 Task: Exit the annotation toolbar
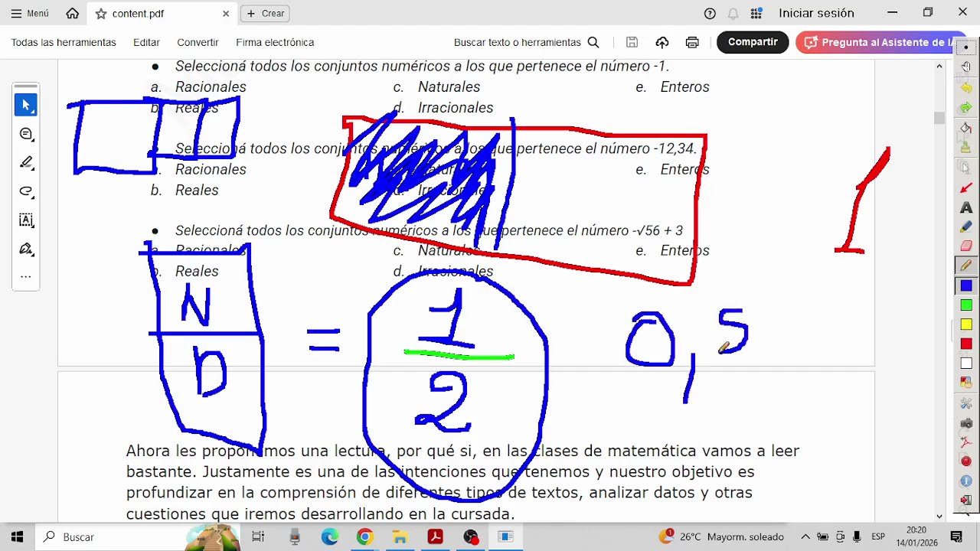pyautogui.click(x=966, y=500)
